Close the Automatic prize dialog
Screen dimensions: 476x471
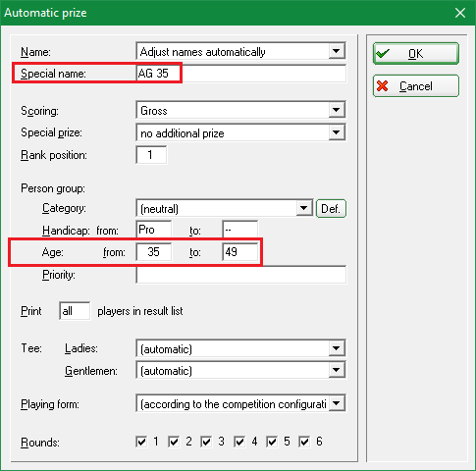coord(460,13)
